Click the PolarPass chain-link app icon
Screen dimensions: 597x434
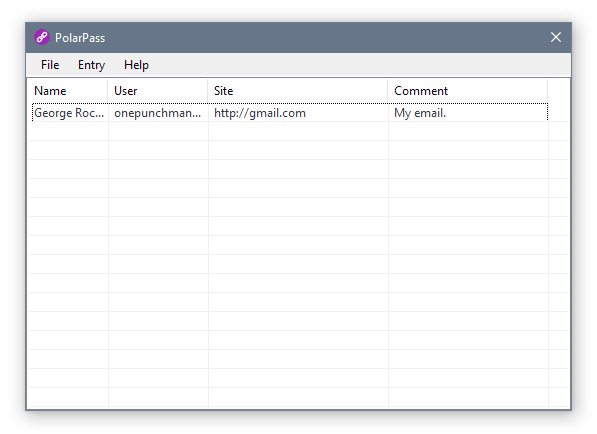pos(42,37)
